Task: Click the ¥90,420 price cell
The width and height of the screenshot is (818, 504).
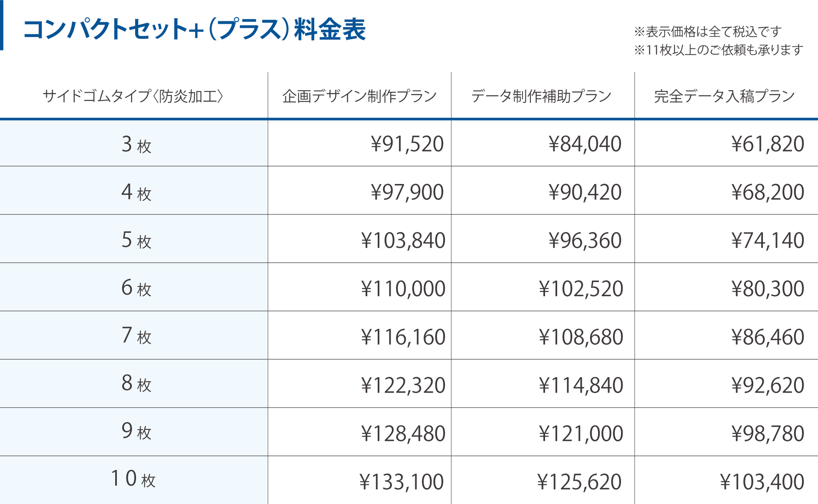Action: click(585, 192)
